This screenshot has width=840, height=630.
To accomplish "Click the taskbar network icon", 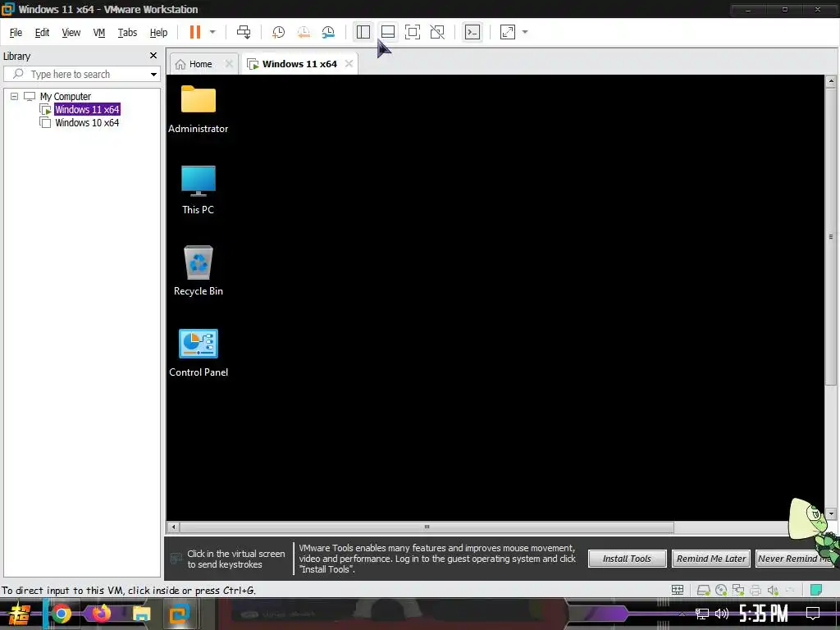I will point(702,614).
